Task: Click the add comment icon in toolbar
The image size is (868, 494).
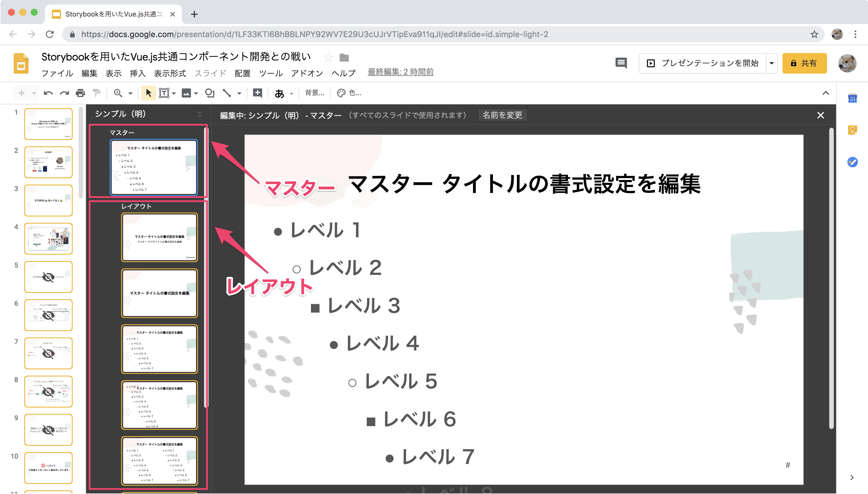Action: pos(258,93)
